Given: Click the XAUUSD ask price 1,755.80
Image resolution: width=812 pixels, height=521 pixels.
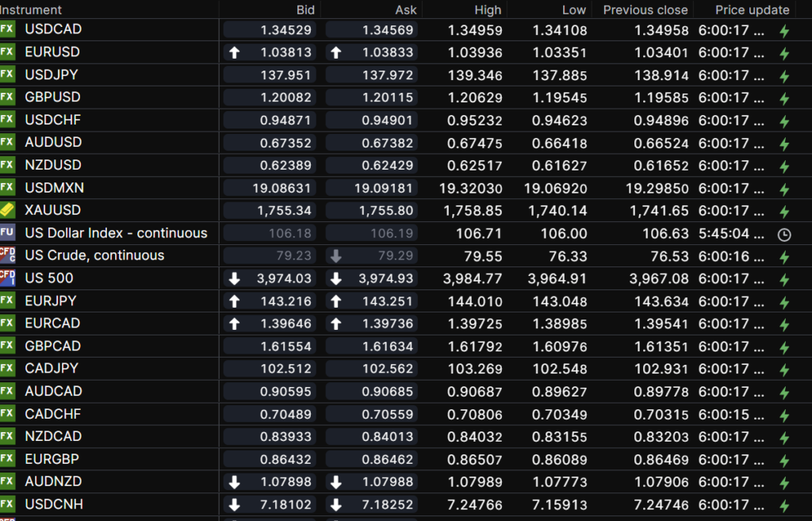Looking at the screenshot, I should point(385,210).
